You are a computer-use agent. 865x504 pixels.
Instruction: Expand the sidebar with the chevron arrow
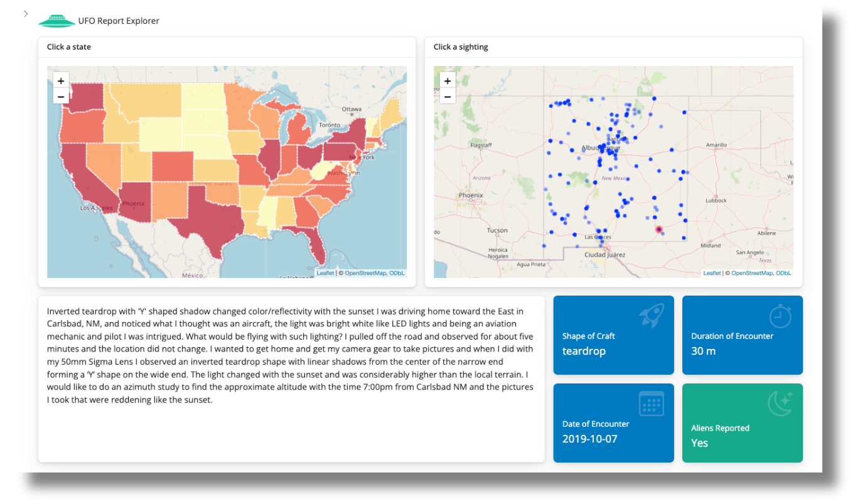[x=26, y=14]
